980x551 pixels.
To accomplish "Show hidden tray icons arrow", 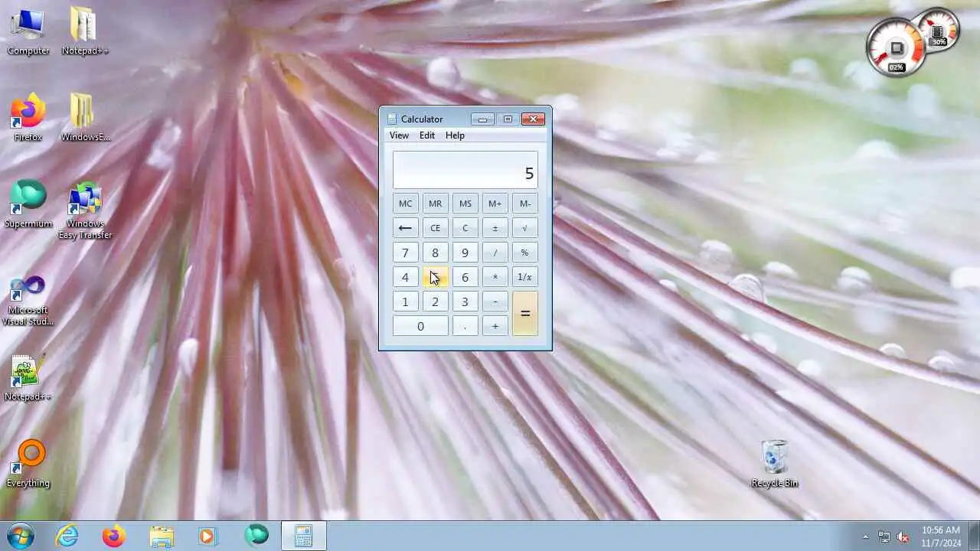I will pos(865,536).
